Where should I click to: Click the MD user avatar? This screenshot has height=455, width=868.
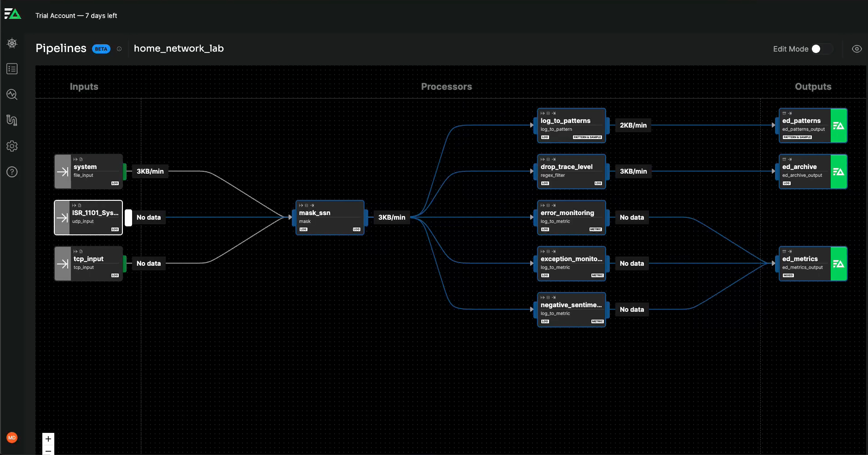coord(12,437)
